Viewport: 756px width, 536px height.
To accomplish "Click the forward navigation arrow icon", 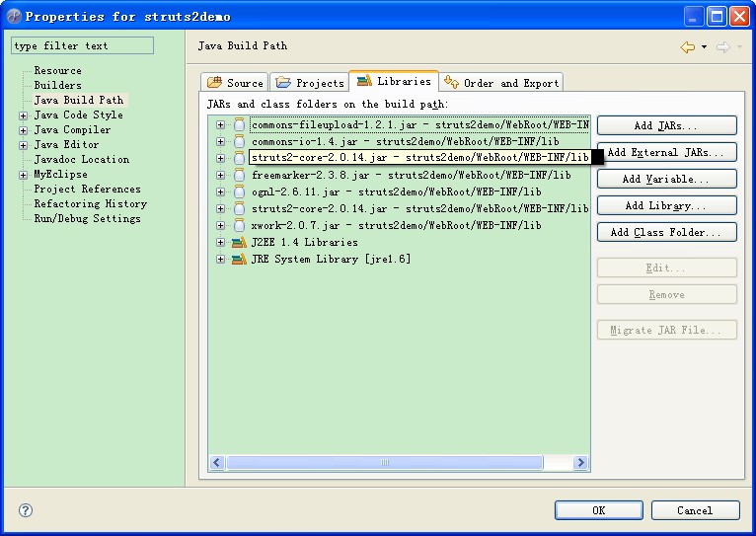I will click(x=722, y=46).
